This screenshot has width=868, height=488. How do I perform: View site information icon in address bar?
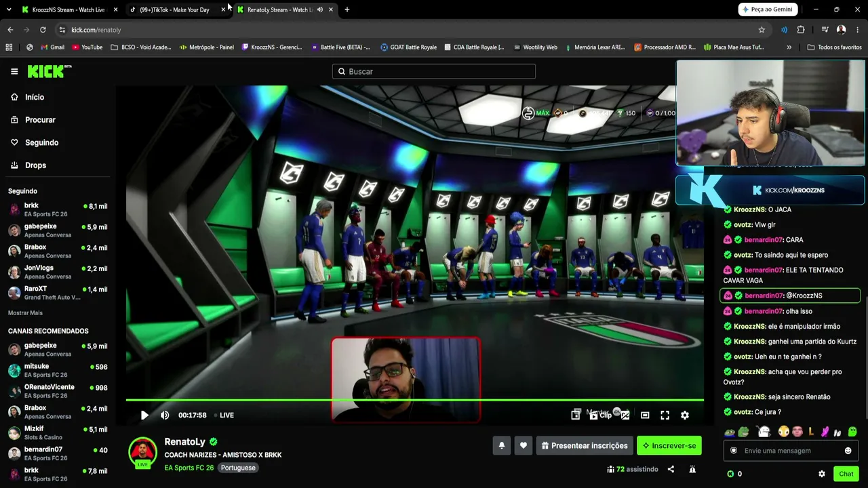click(62, 30)
